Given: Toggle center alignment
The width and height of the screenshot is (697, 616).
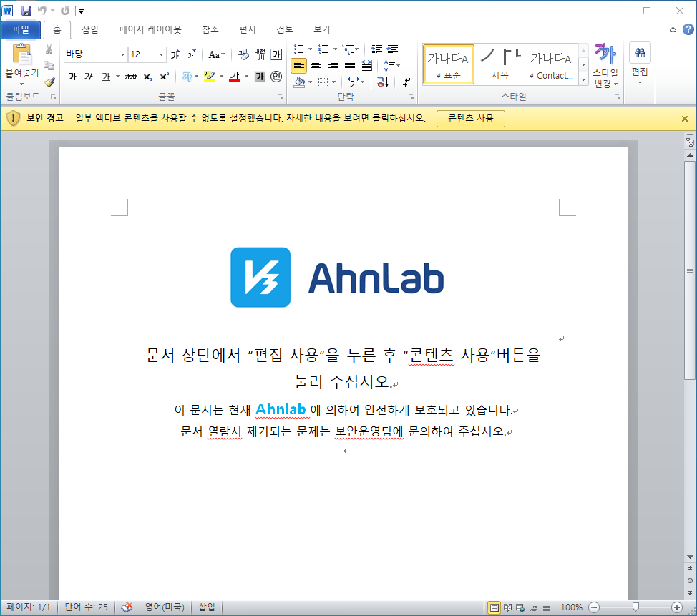Looking at the screenshot, I should [316, 66].
